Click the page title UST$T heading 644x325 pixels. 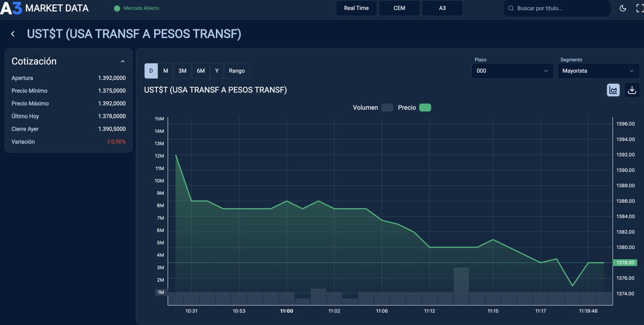coord(134,34)
